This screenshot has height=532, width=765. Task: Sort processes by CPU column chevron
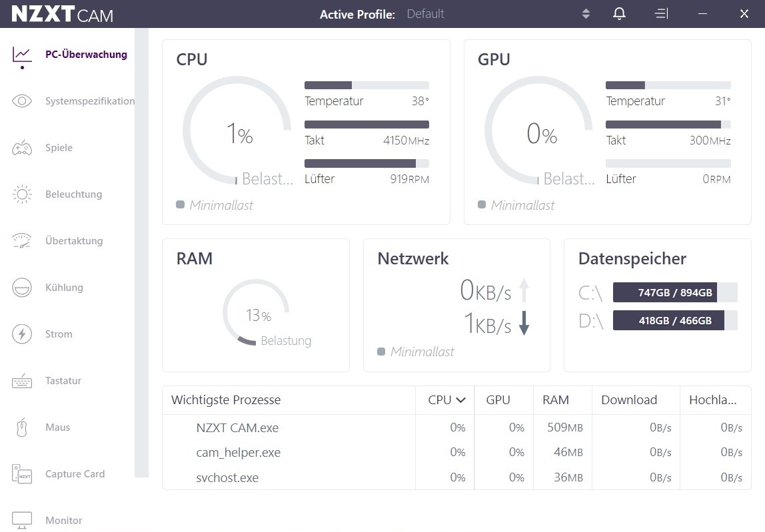pos(460,400)
